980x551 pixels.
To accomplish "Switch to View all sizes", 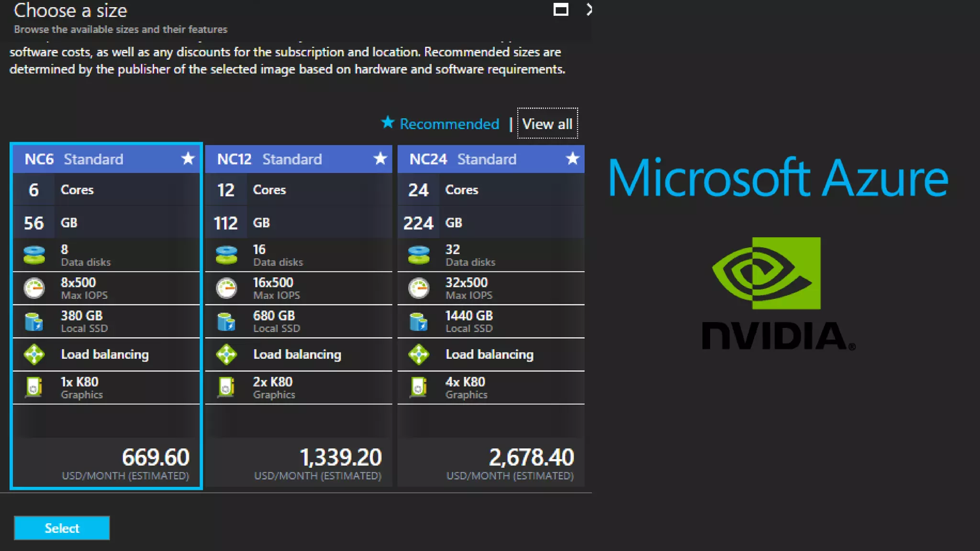I will pyautogui.click(x=547, y=124).
